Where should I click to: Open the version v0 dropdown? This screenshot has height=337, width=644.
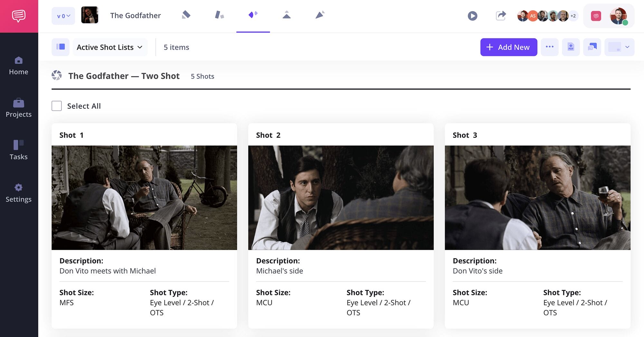coord(63,16)
